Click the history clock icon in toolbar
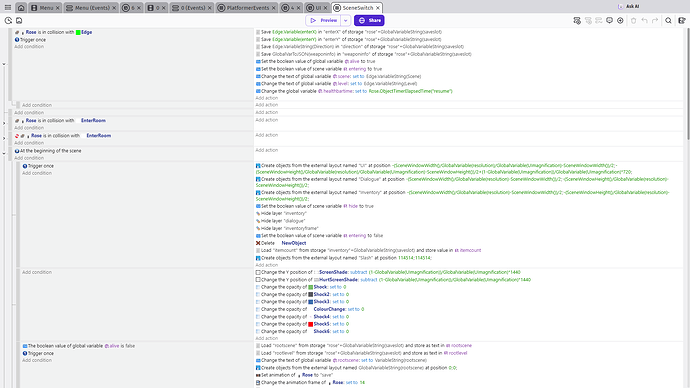The width and height of the screenshot is (690, 388). 8,21
